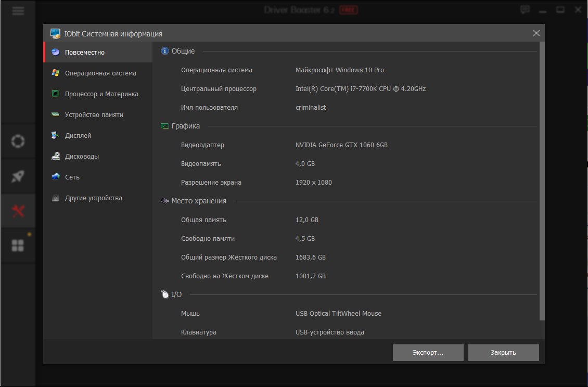
Task: Click the Место хранения chip icon
Action: tap(164, 201)
